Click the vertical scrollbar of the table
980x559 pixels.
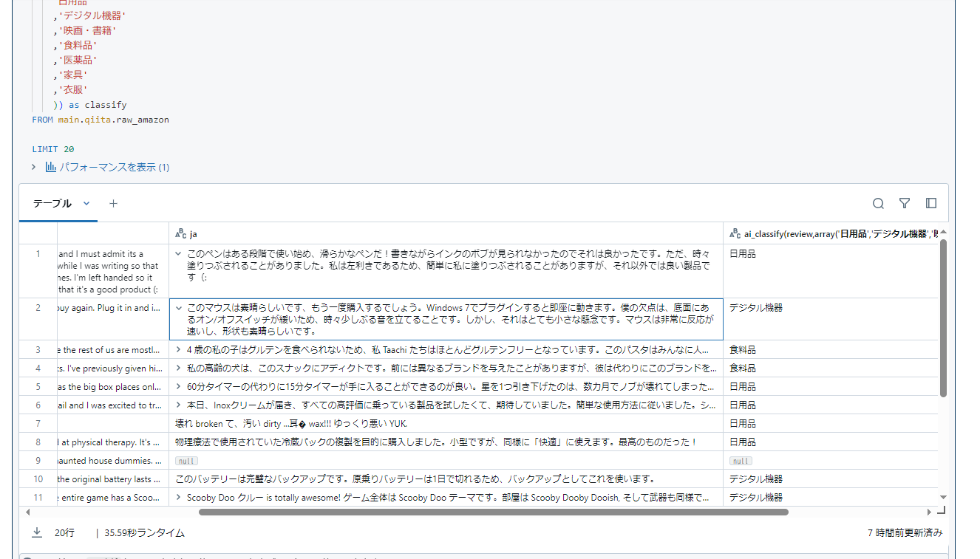click(x=943, y=318)
